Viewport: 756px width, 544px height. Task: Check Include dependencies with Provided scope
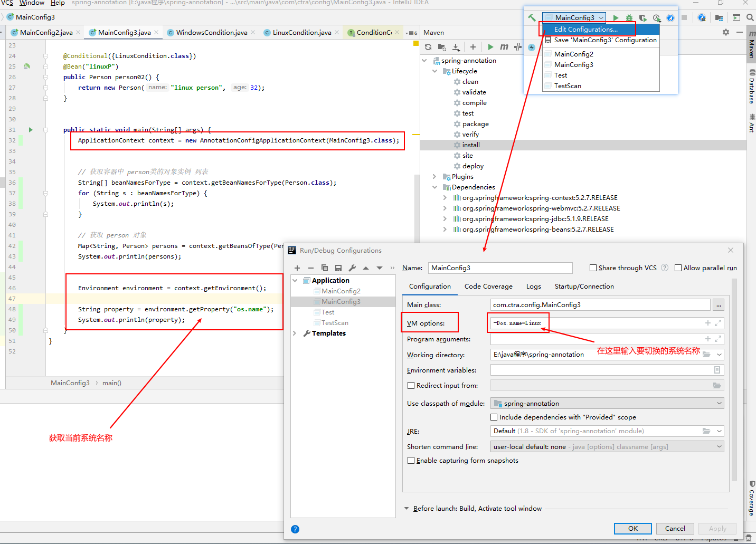click(494, 417)
